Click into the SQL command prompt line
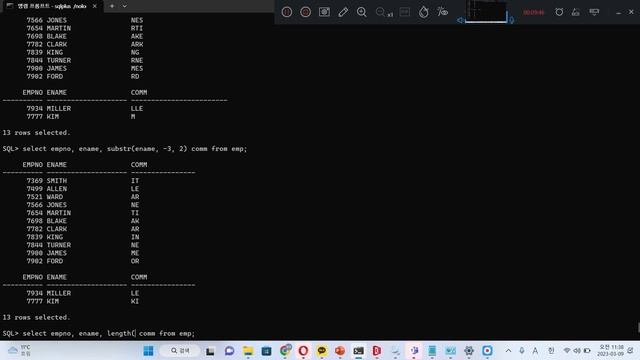Viewport: 640px width, 360px height. pos(99,333)
